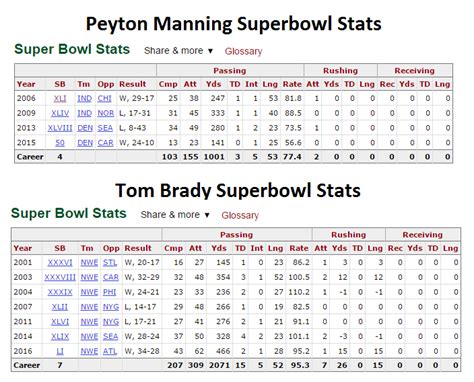Open Glossary link above Brady table
The image size is (474, 382).
click(240, 215)
